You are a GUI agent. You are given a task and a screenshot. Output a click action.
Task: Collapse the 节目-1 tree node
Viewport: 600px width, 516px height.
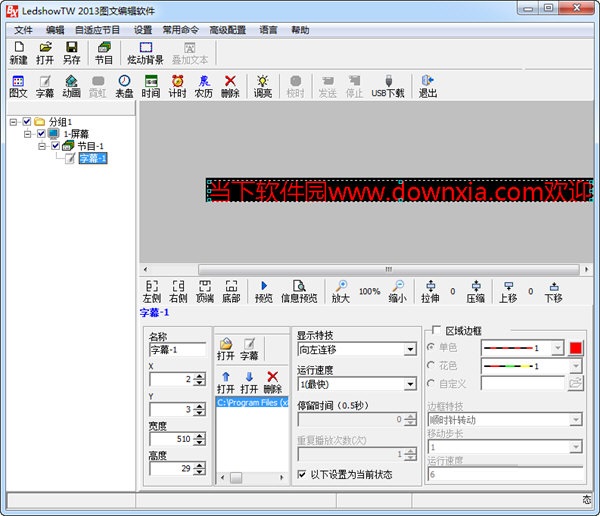click(42, 146)
